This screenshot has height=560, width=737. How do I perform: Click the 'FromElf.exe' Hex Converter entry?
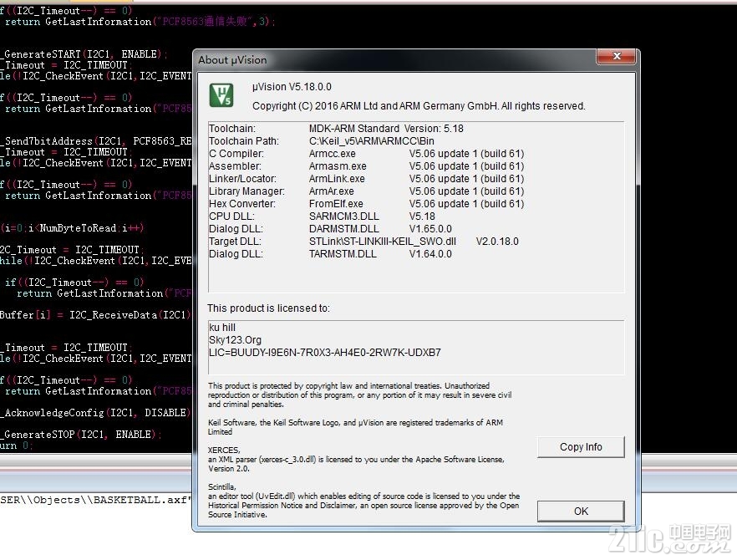(336, 204)
